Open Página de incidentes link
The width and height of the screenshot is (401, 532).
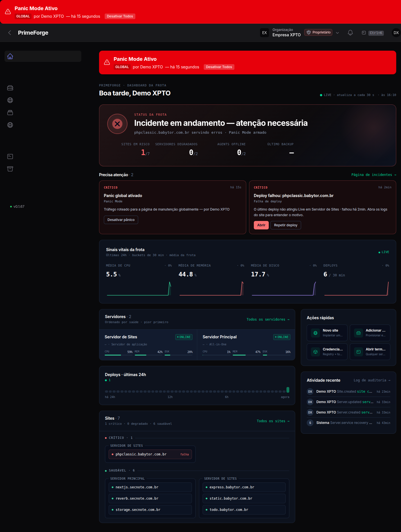tap(374, 175)
